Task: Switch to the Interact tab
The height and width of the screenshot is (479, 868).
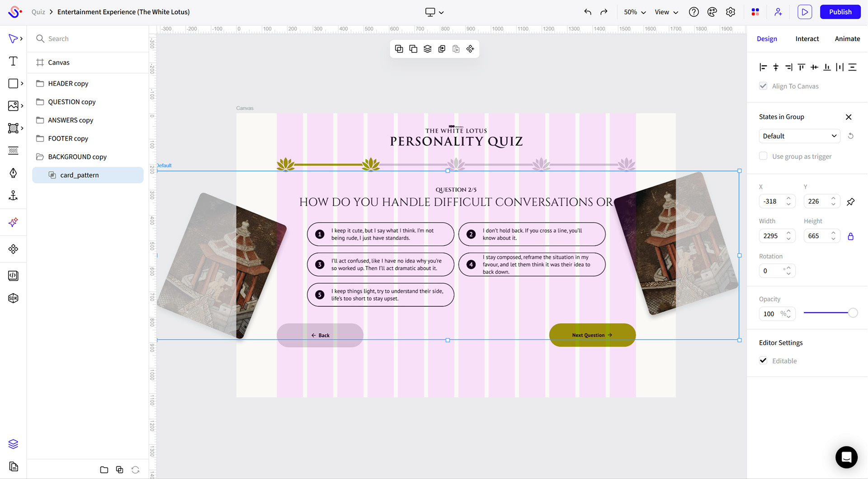Action: (x=807, y=39)
